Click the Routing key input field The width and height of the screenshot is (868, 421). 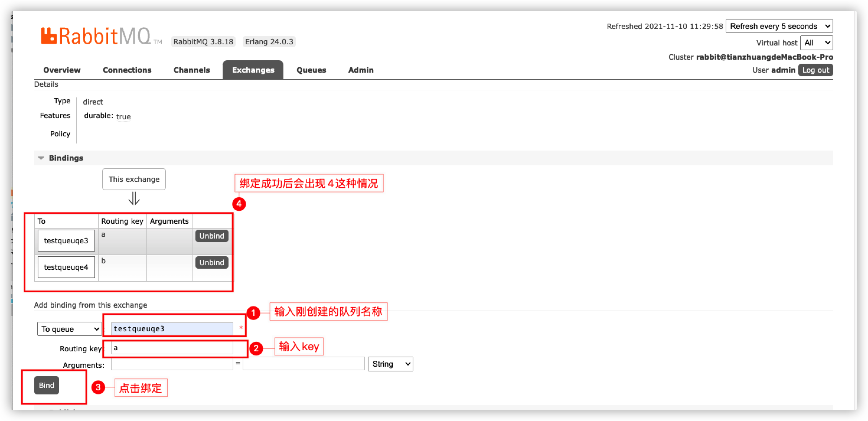coord(172,348)
